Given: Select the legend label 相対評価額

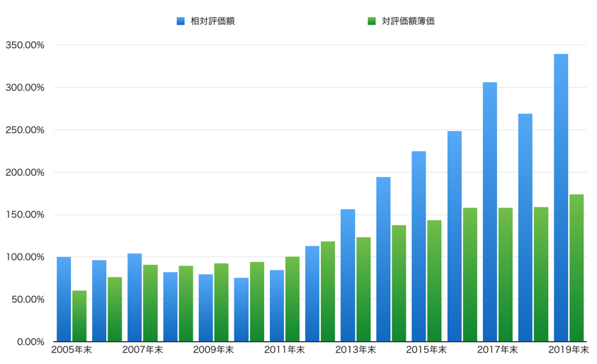Looking at the screenshot, I should click(212, 21).
